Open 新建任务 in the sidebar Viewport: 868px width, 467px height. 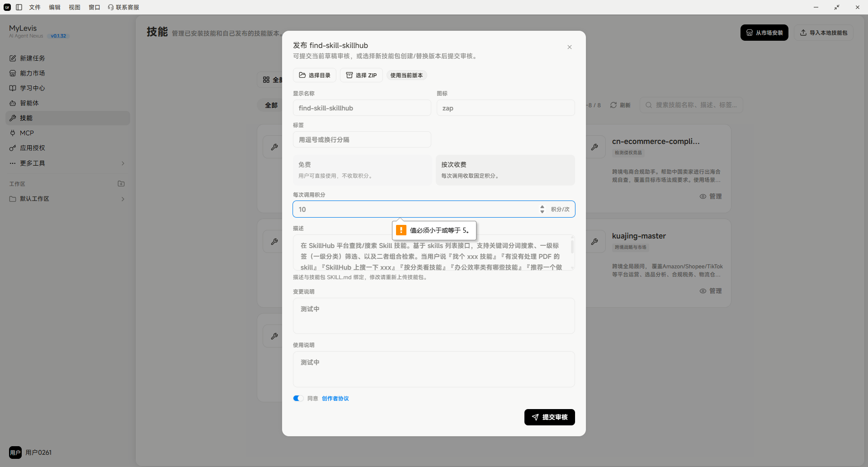tap(68, 58)
